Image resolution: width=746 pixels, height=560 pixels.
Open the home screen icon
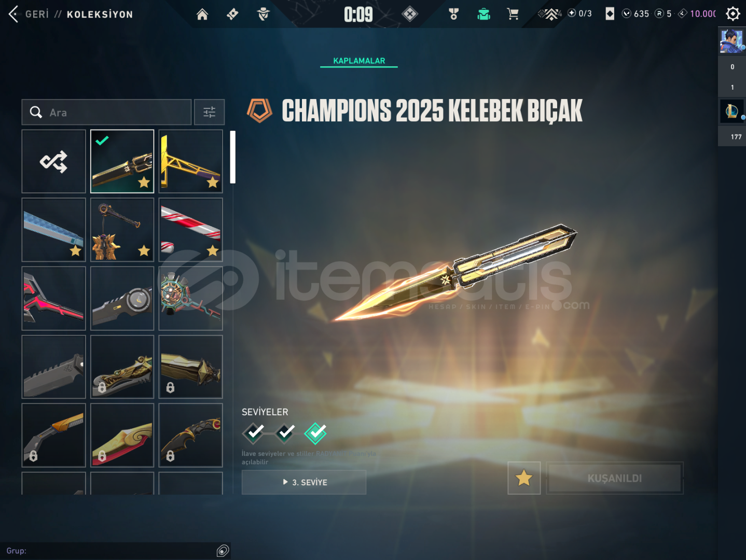tap(202, 14)
